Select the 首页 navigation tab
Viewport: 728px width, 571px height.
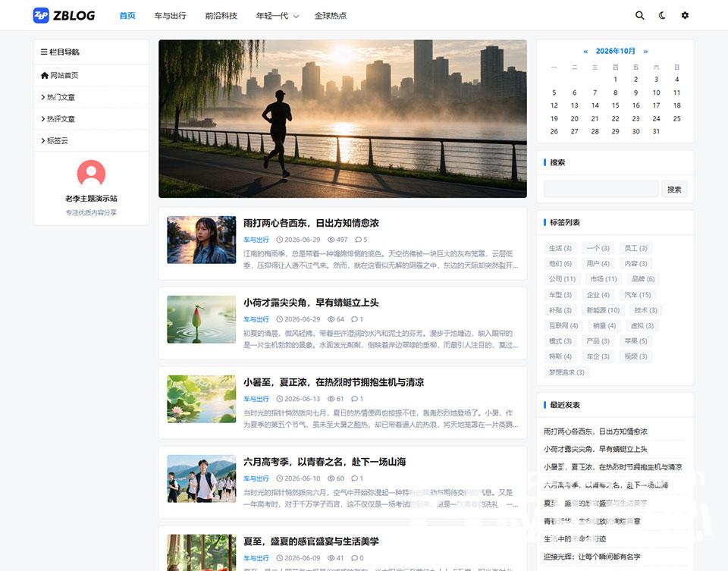tap(127, 16)
